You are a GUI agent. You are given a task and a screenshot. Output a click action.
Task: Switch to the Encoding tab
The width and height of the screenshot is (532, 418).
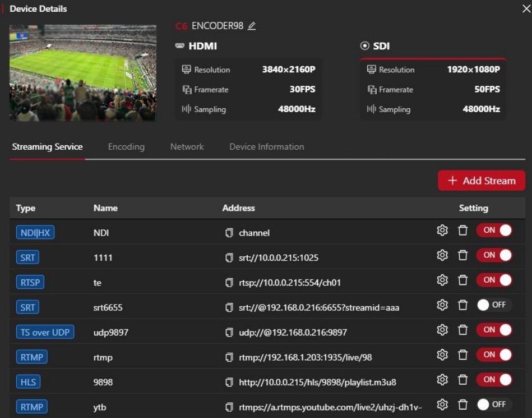[x=126, y=146]
